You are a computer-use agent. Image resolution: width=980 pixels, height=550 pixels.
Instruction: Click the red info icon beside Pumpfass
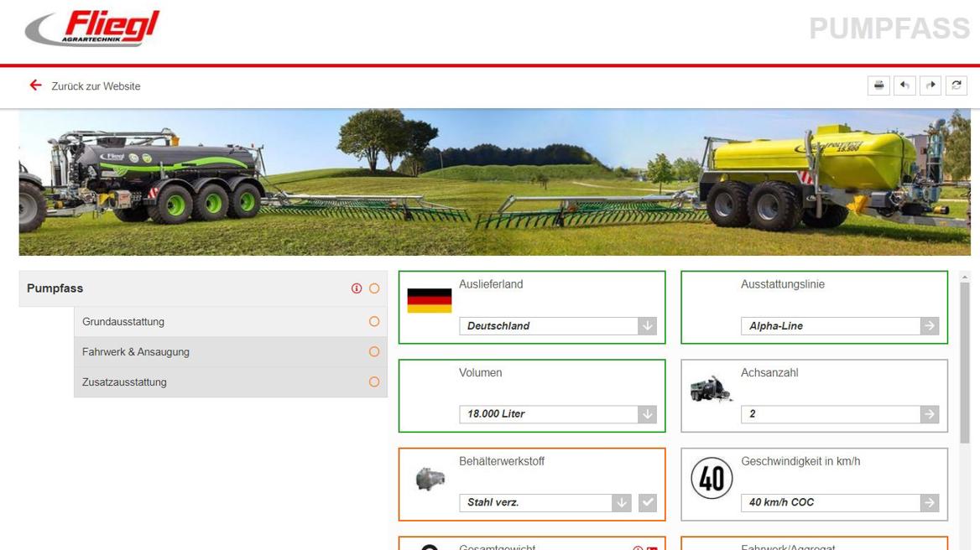[x=357, y=288]
